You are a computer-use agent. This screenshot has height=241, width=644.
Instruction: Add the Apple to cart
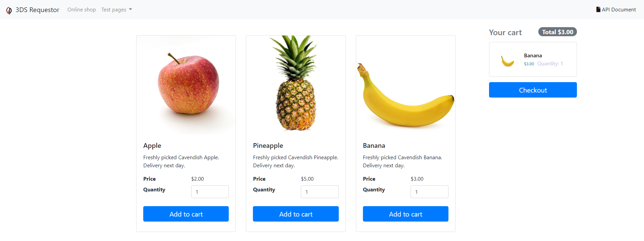point(186,214)
